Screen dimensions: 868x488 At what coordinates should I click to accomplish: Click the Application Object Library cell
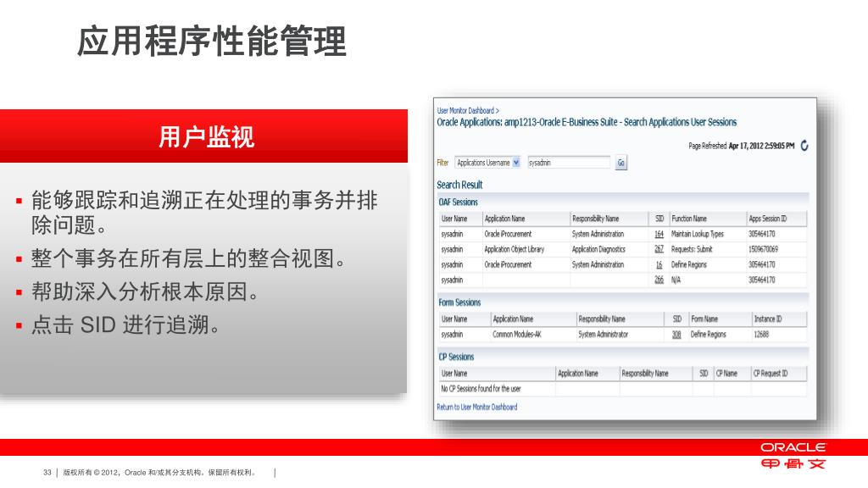click(515, 250)
